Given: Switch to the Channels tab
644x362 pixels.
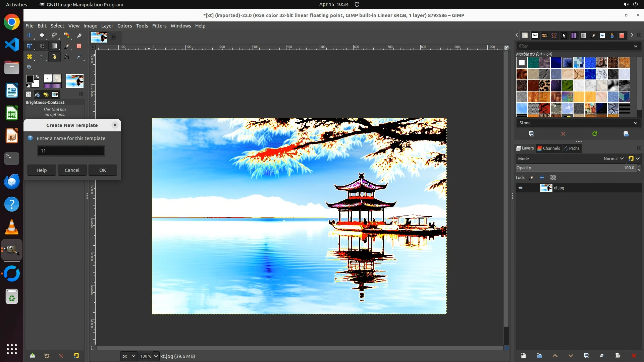Looking at the screenshot, I should click(x=549, y=148).
